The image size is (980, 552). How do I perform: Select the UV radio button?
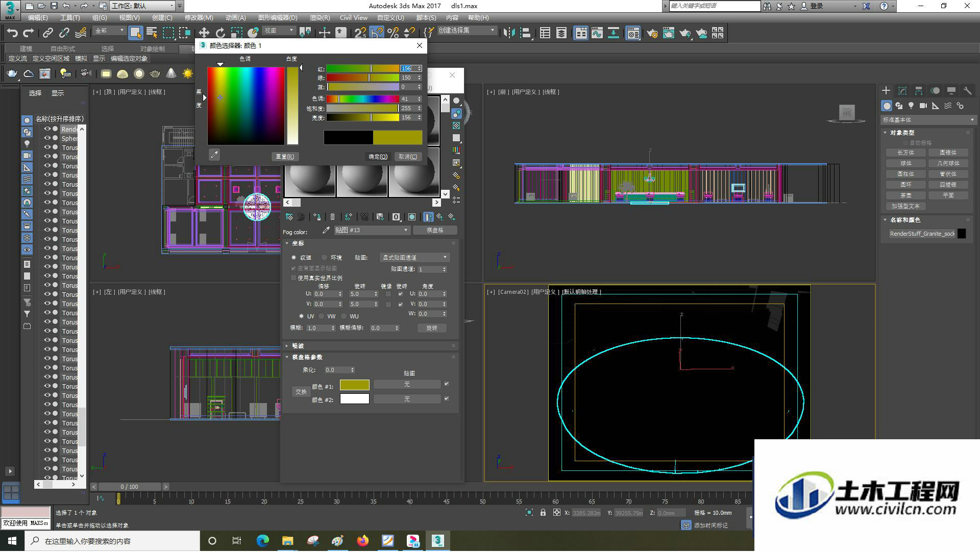tap(301, 316)
